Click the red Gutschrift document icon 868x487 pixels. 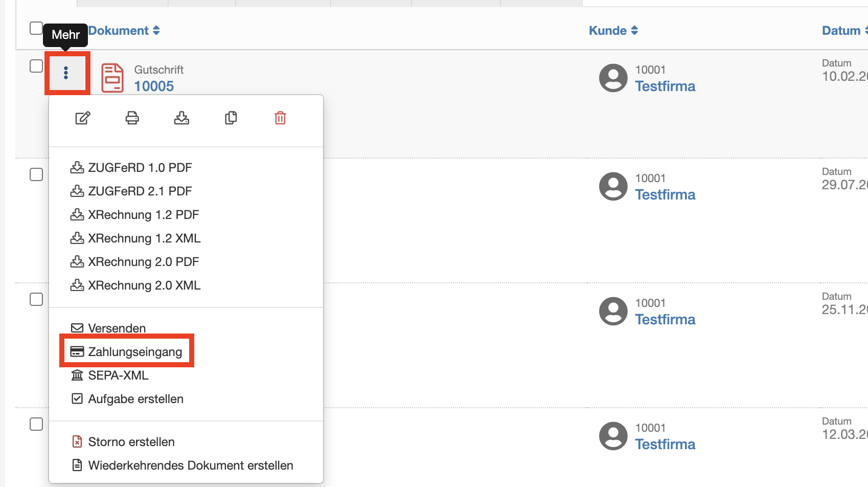click(x=112, y=78)
